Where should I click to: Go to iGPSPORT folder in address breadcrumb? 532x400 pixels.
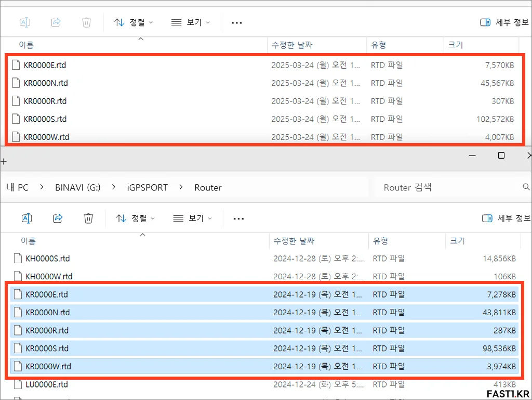tap(147, 187)
